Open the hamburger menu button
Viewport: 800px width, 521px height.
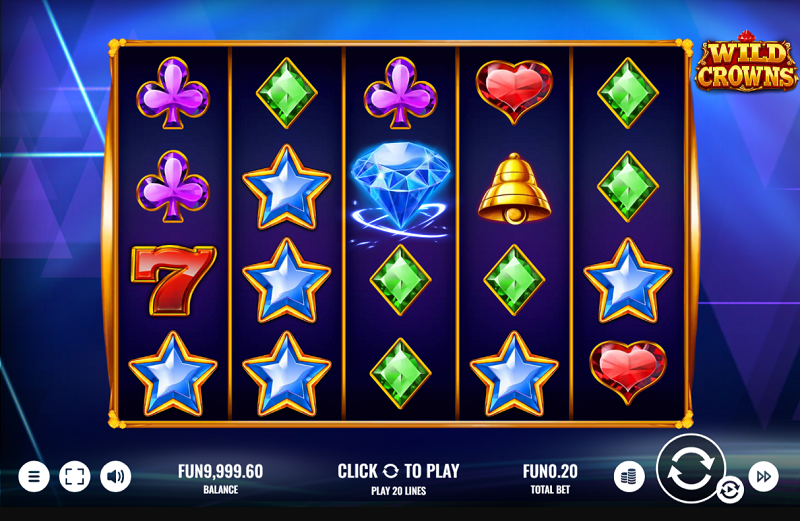click(x=34, y=477)
